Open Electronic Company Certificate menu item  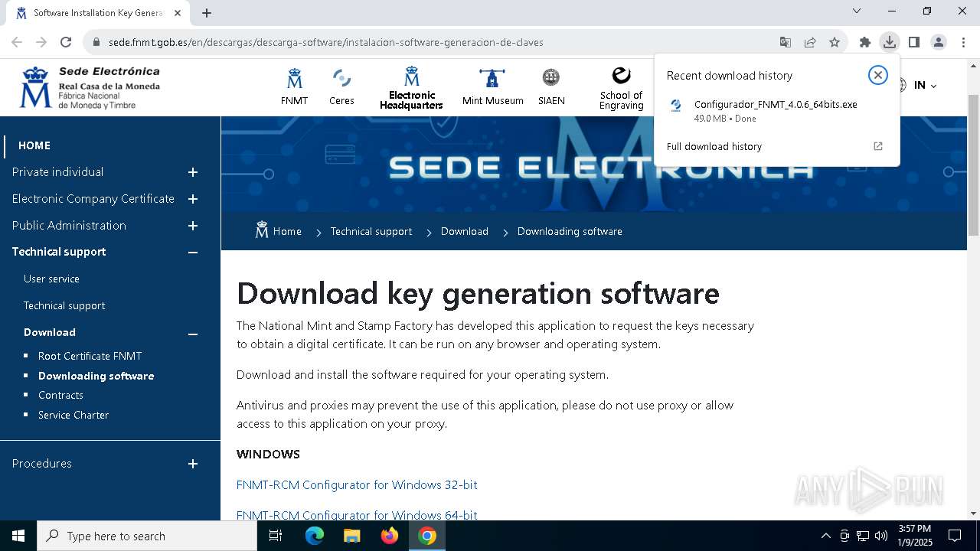tap(93, 199)
